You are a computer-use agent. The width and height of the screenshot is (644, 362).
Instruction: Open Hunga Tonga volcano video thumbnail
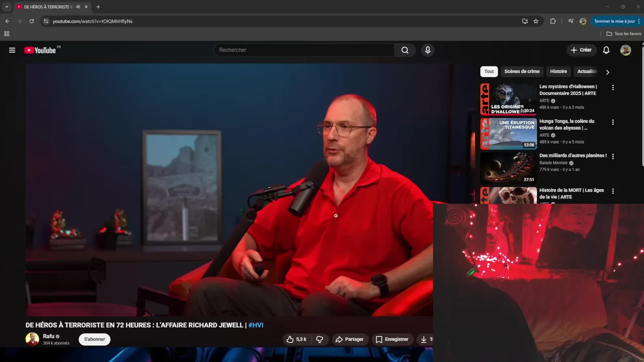[509, 134]
